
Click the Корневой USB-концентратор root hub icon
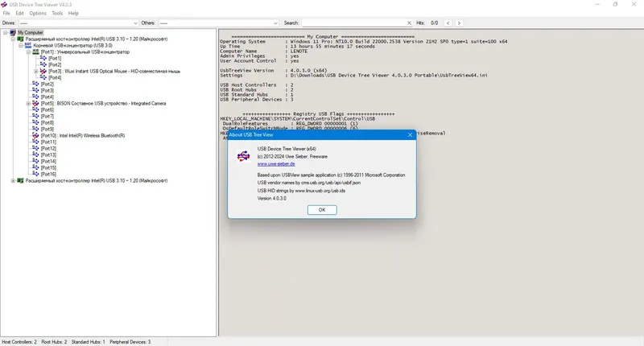point(28,45)
